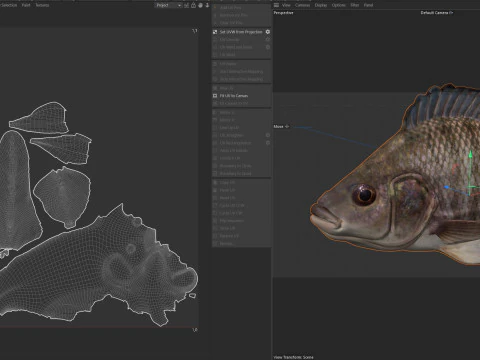480x360 pixels.
Task: Click the View Transform: Scene status text
Action: [294, 357]
